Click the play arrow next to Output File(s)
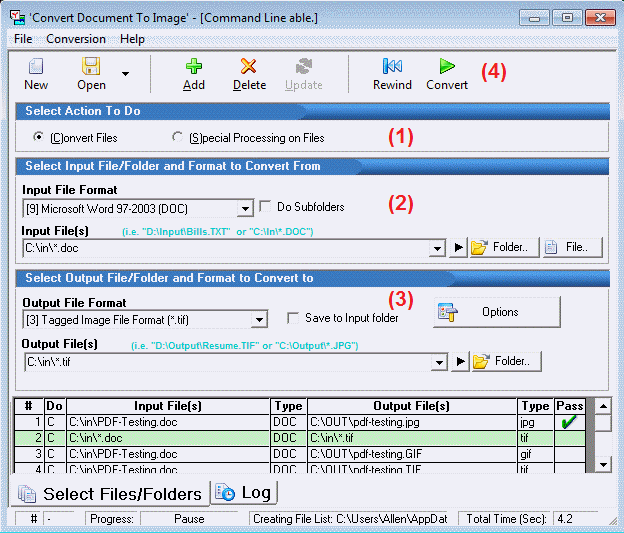This screenshot has width=624, height=533. pos(460,361)
